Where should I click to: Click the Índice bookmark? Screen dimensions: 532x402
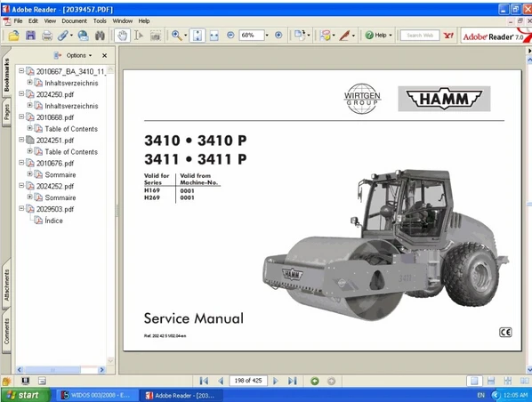point(53,221)
